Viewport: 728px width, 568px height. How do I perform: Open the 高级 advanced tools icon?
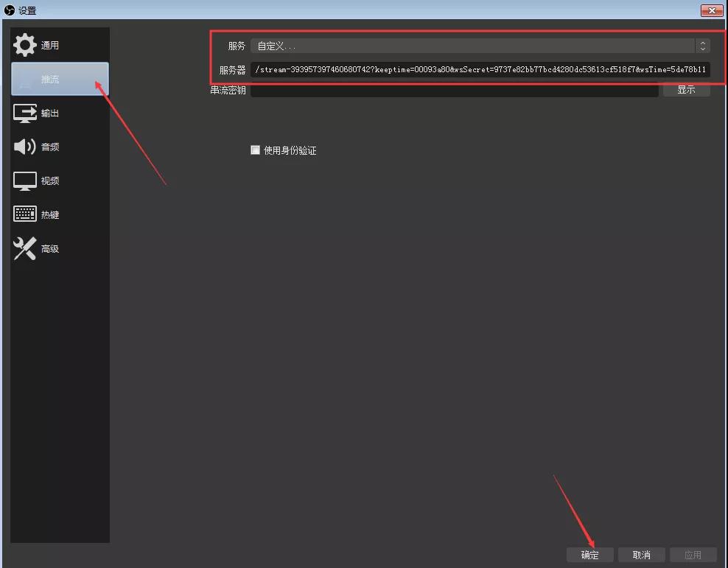point(24,249)
